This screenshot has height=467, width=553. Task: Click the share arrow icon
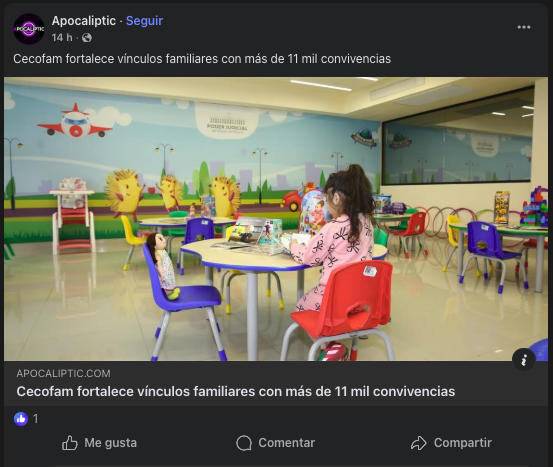pyautogui.click(x=419, y=443)
